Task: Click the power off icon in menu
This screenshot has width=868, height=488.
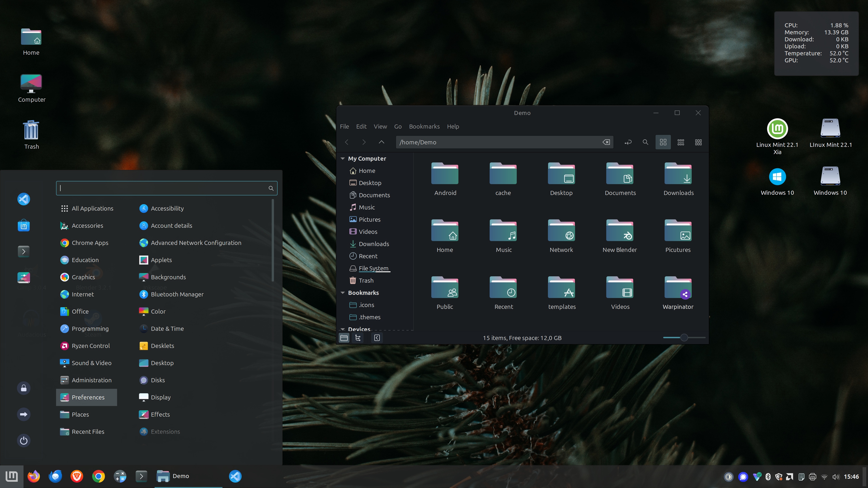Action: tap(24, 441)
